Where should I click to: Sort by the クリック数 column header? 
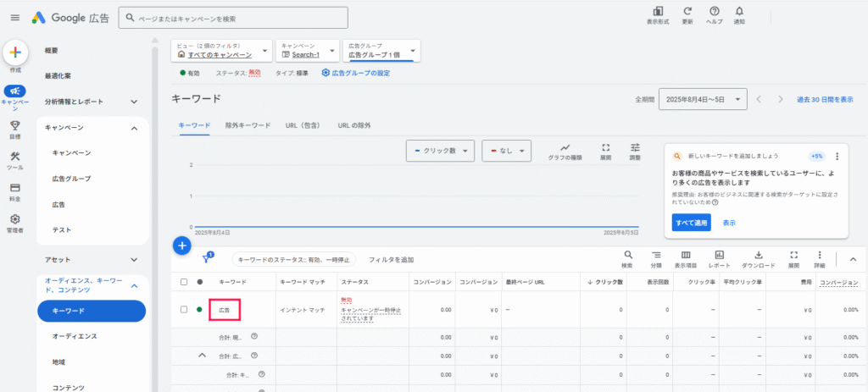(x=605, y=282)
